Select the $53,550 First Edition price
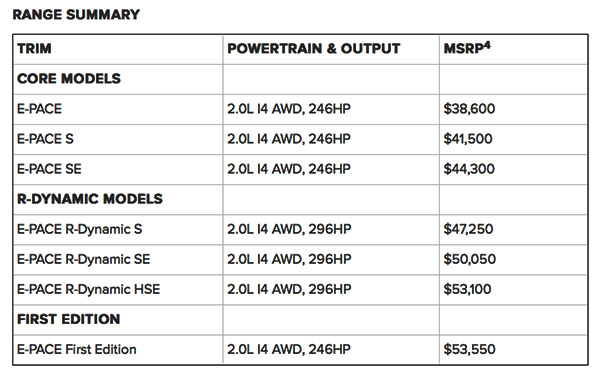This screenshot has height=377, width=600. pyautogui.click(x=470, y=349)
